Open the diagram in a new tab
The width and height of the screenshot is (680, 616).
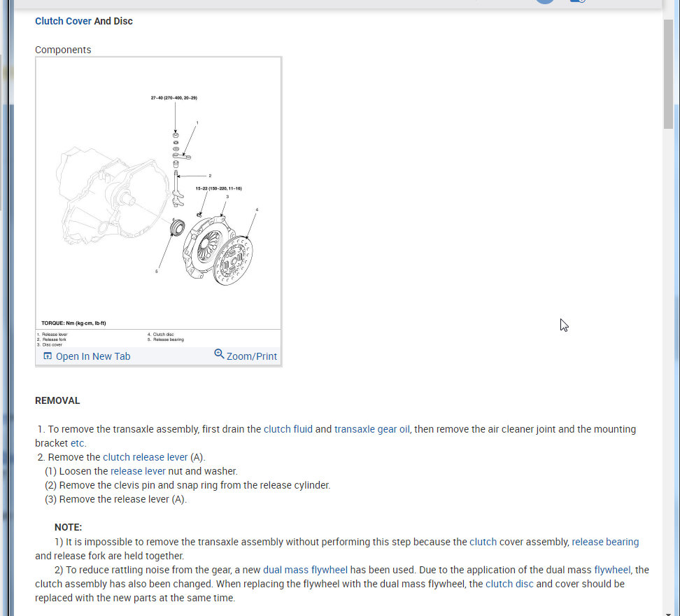coord(92,356)
